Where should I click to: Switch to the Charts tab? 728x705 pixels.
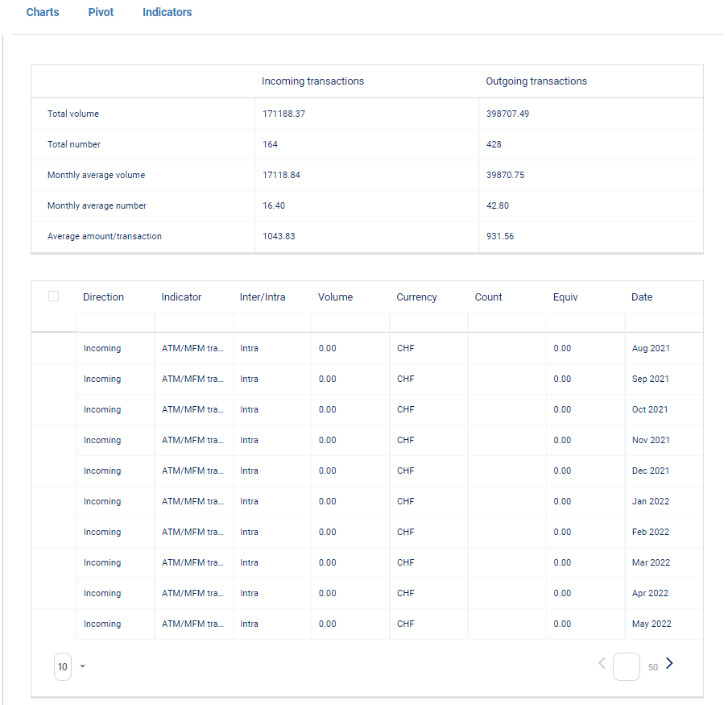click(x=43, y=13)
